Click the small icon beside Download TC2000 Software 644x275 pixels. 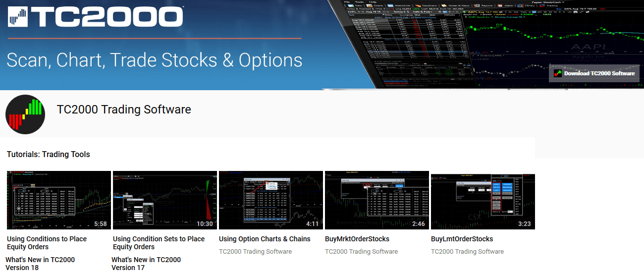click(558, 73)
